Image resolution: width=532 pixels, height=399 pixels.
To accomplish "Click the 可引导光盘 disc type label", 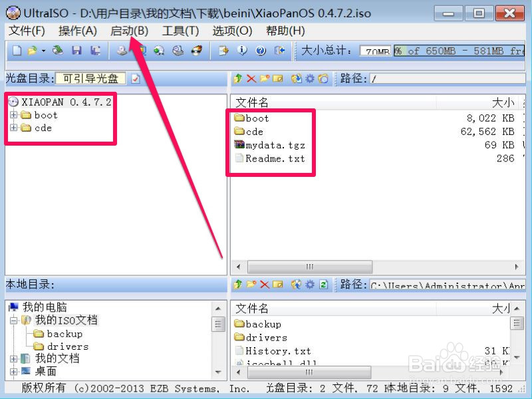I will (90, 78).
